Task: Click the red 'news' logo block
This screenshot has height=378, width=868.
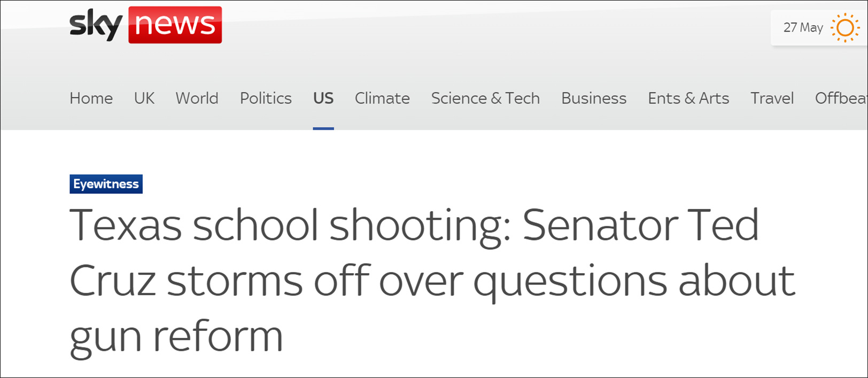Action: 175,25
